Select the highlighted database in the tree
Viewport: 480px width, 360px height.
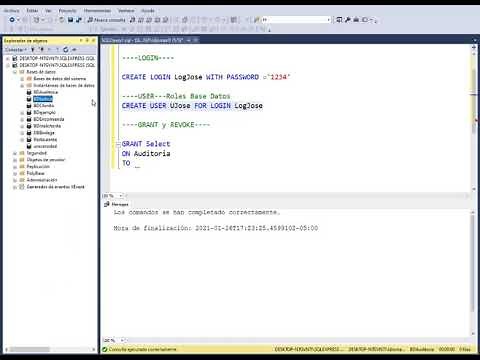coord(43,99)
